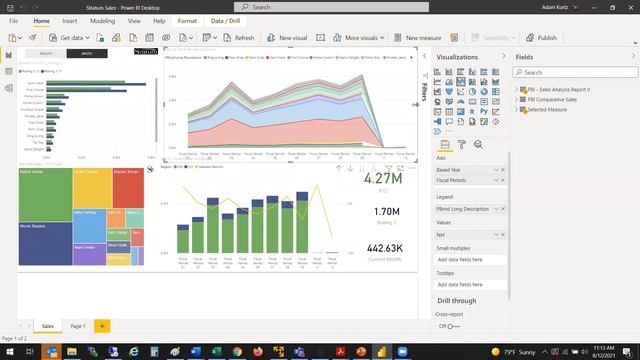This screenshot has width=640, height=360.
Task: Click the Power BI datasets icon
Action: [116, 38]
